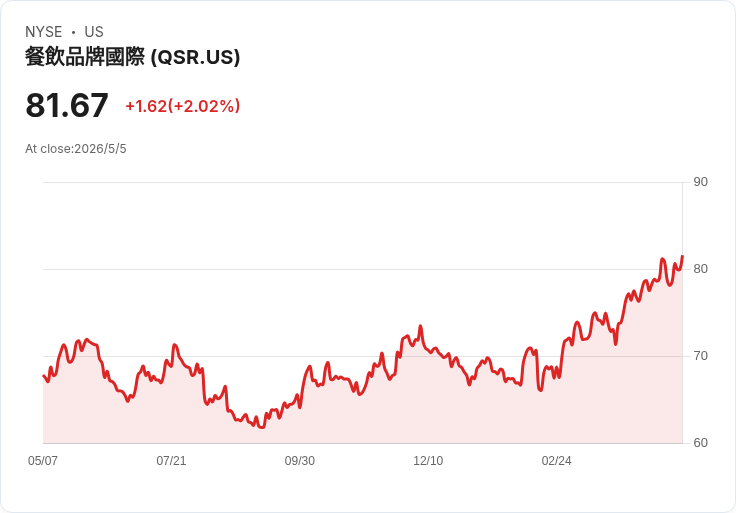This screenshot has height=513, width=736.
Task: Click the price change +1.62(+2.02%)
Action: (183, 106)
